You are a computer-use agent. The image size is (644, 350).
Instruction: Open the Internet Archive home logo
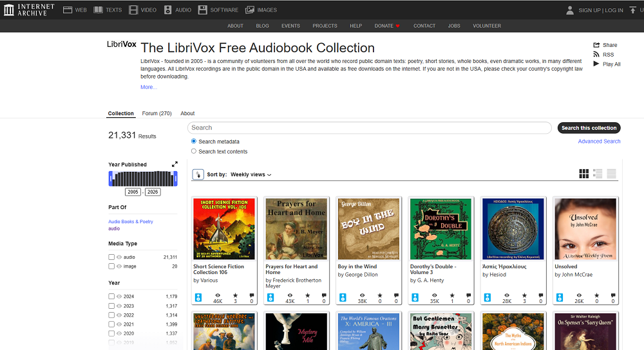click(29, 10)
